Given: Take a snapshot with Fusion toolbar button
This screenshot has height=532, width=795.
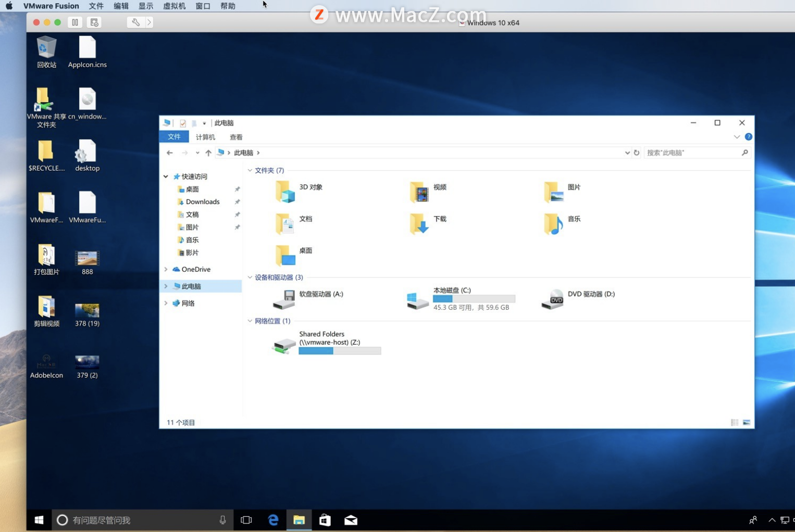Looking at the screenshot, I should tap(94, 22).
